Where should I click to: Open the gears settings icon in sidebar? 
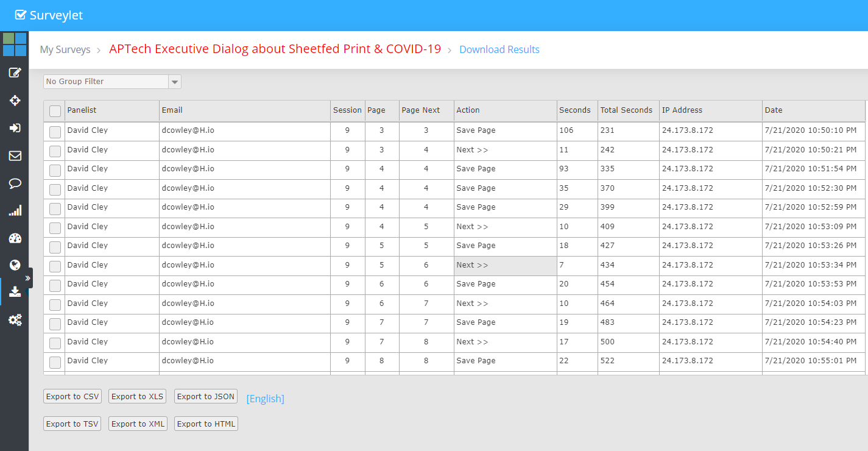pos(15,319)
